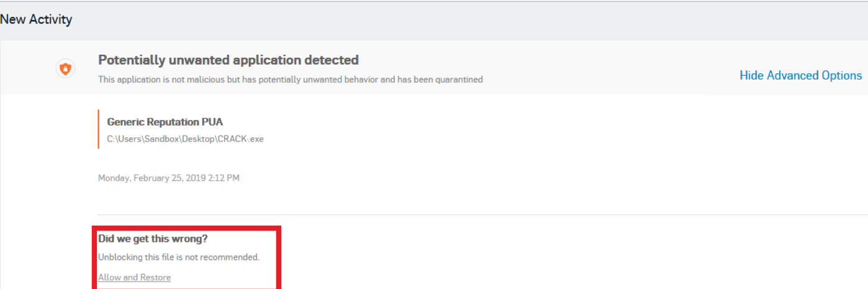Click the word 'quarantined' in the description
This screenshot has height=289, width=868.
click(460, 80)
